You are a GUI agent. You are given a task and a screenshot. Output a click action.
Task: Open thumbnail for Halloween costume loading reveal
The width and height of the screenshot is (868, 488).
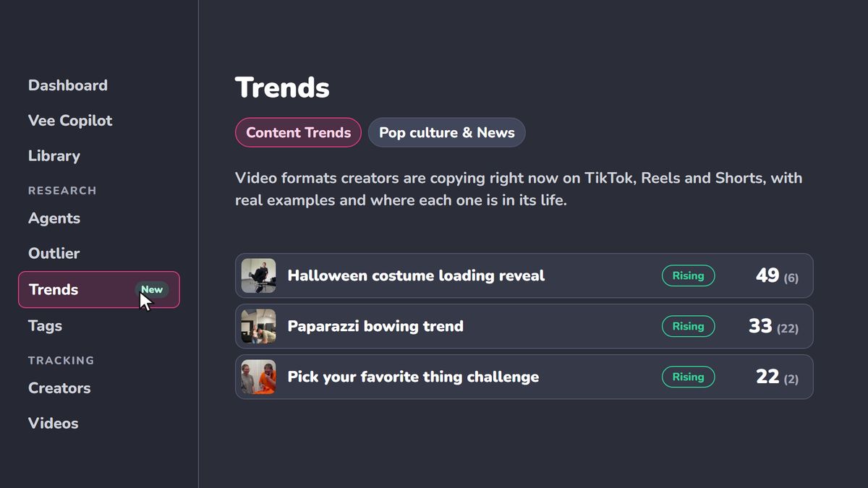point(258,275)
